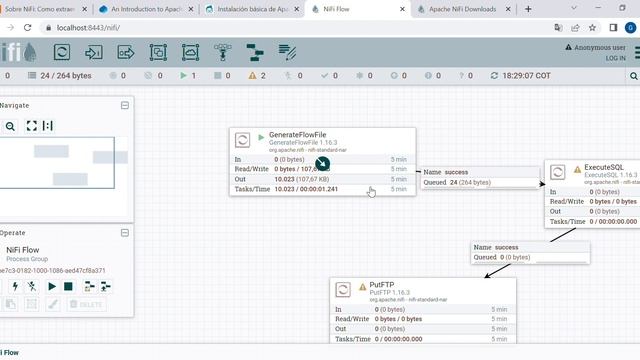640x360 pixels.
Task: Select the Template toolbar icon
Action: [255, 52]
